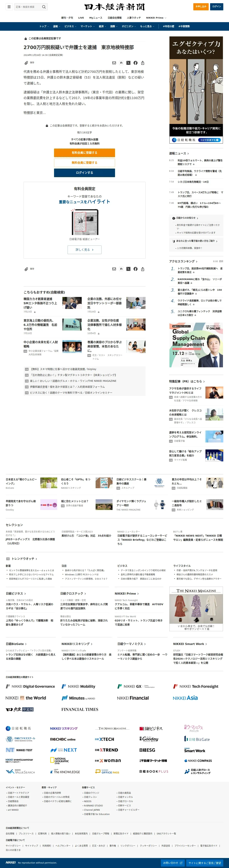The height and width of the screenshot is (868, 229).
Task: Expand the 経済 navigation dropdown
Action: pyautogui.click(x=102, y=26)
